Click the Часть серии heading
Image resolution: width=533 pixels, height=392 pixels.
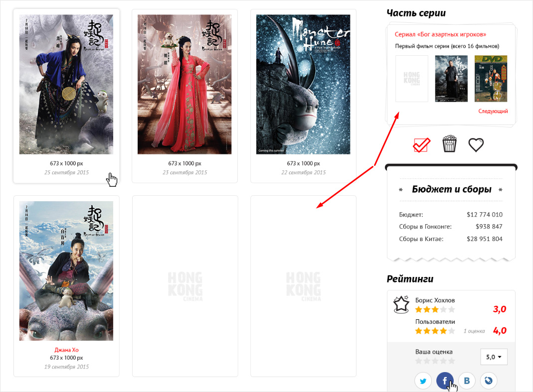(x=416, y=13)
